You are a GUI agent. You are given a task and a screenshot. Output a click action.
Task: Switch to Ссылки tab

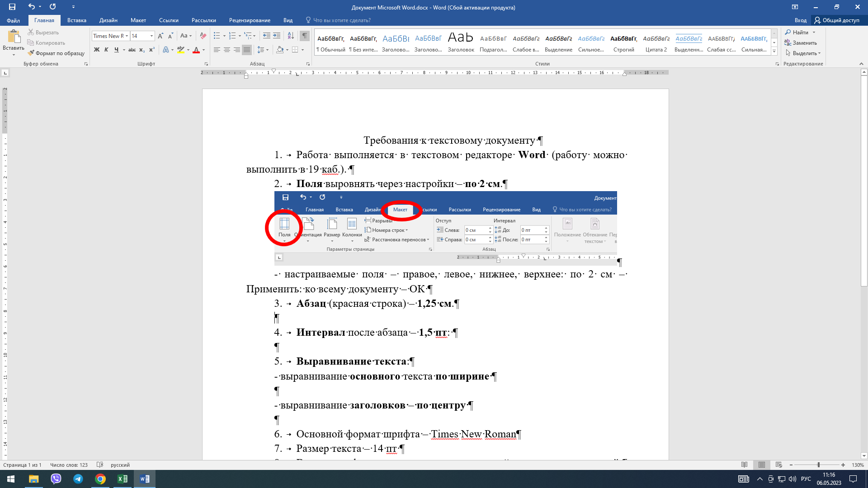tap(169, 20)
